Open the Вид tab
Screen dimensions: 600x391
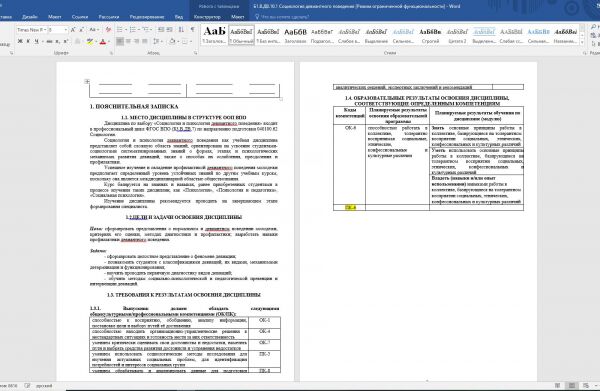[179, 17]
